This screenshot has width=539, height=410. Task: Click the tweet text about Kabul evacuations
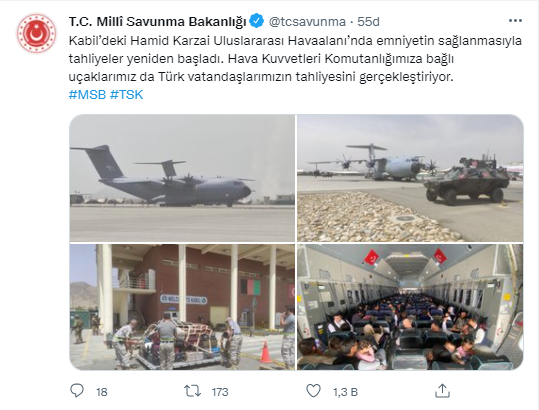tap(295, 59)
